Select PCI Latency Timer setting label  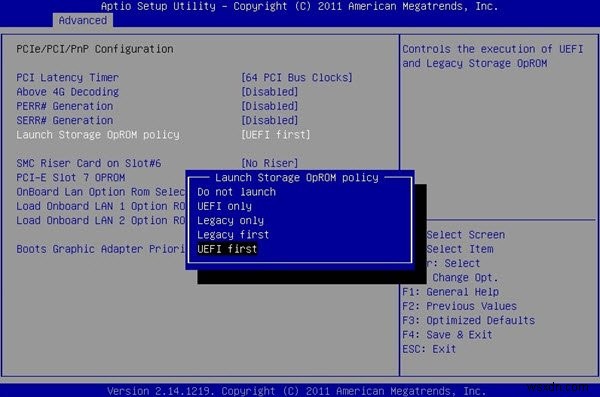point(67,78)
